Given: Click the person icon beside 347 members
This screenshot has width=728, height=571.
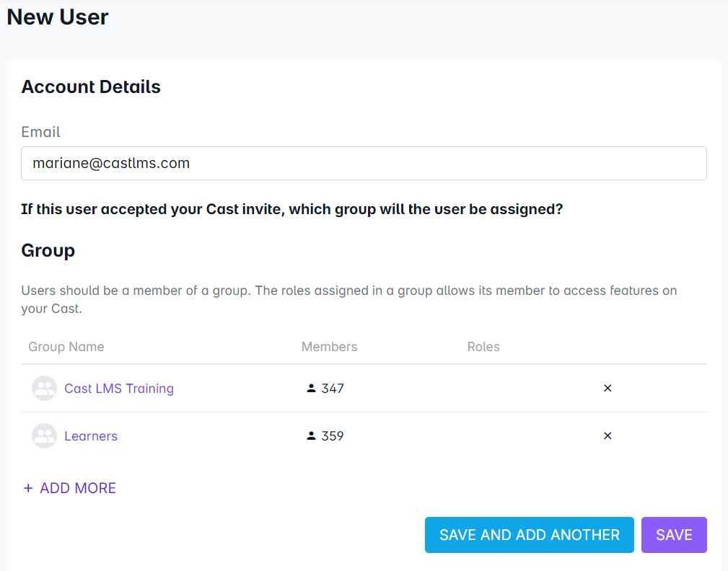Looking at the screenshot, I should point(311,389).
